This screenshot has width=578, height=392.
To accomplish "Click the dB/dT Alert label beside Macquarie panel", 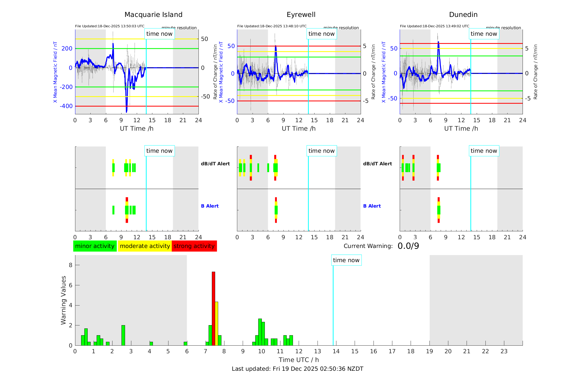I will coord(215,164).
